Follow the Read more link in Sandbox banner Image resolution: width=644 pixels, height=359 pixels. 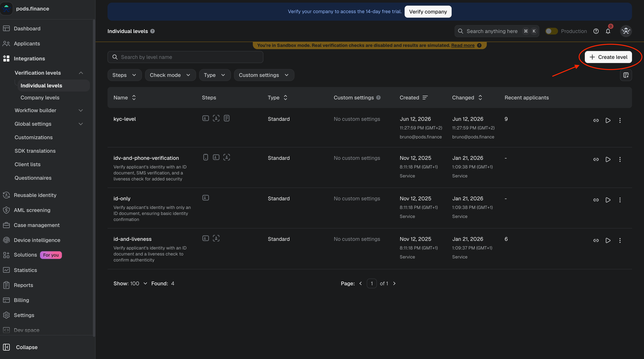point(463,45)
